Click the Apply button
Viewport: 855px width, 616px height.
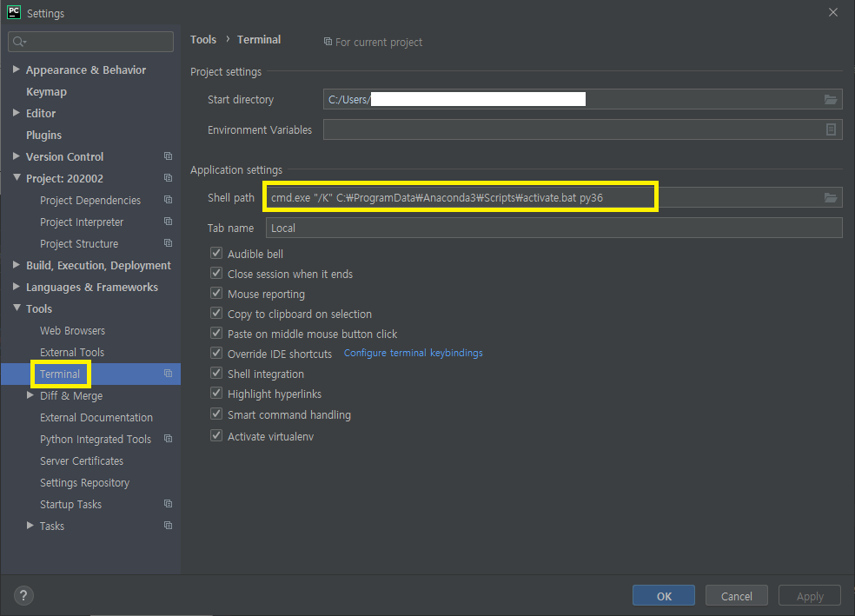point(809,595)
